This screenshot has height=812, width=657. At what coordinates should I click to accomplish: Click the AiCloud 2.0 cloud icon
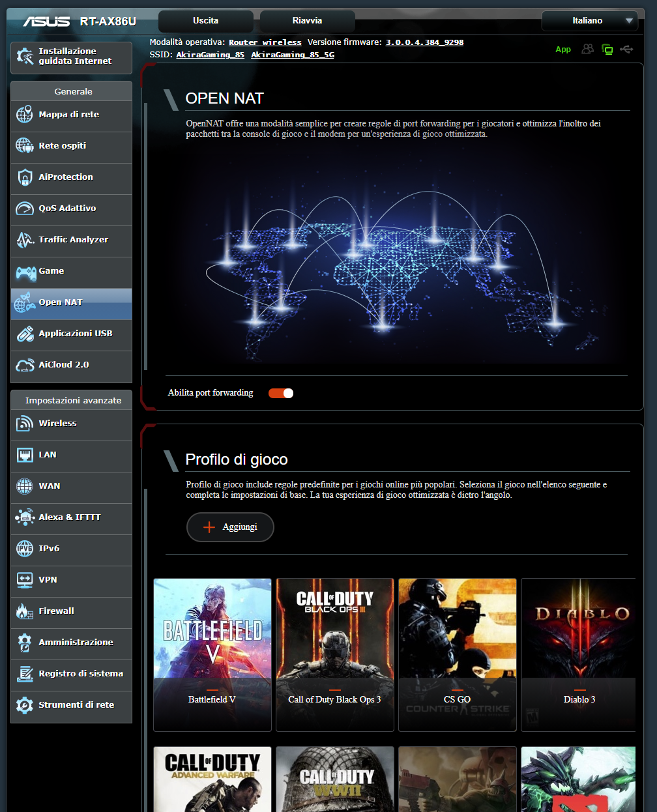[25, 365]
